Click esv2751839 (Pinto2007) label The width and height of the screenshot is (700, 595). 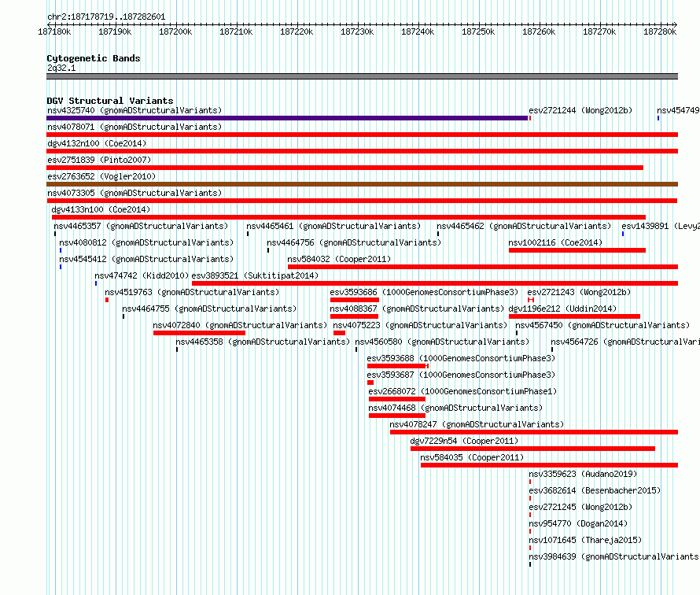[99, 160]
